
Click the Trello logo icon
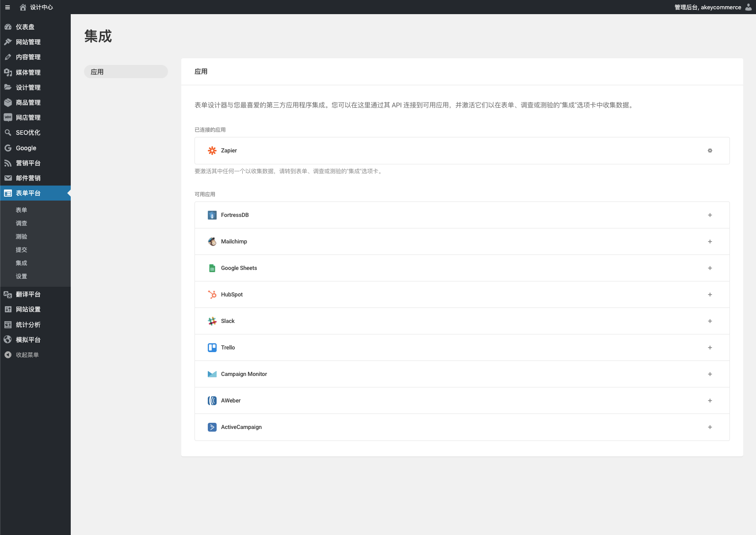click(x=212, y=348)
